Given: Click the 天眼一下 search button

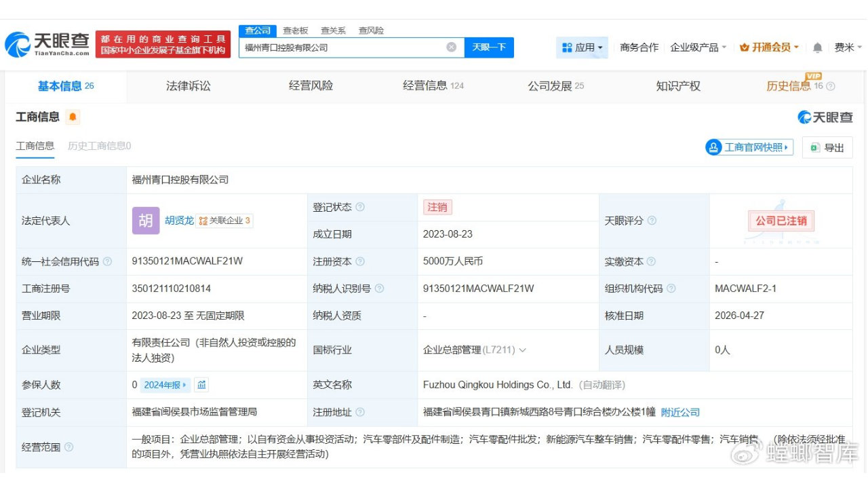Looking at the screenshot, I should 489,48.
